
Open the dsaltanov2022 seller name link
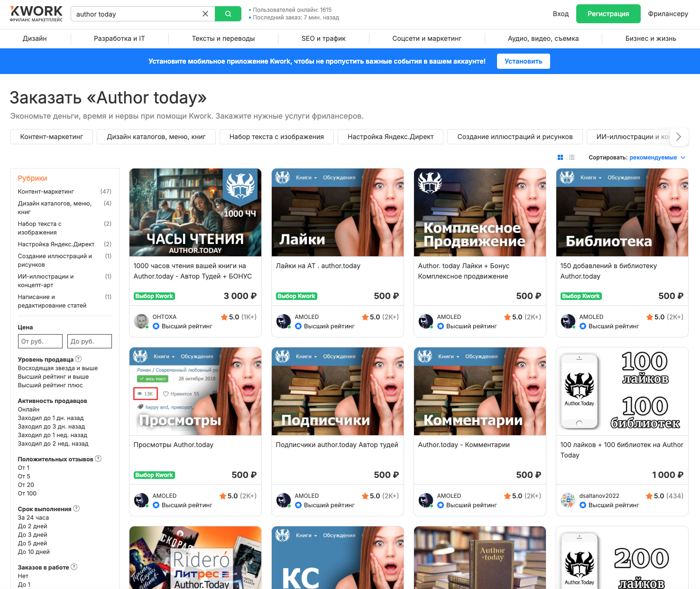pyautogui.click(x=599, y=496)
